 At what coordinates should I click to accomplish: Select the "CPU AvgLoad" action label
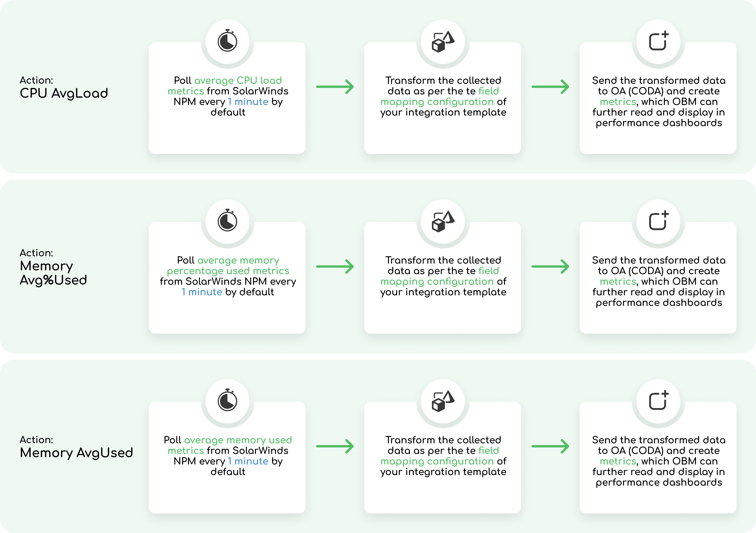point(64,93)
